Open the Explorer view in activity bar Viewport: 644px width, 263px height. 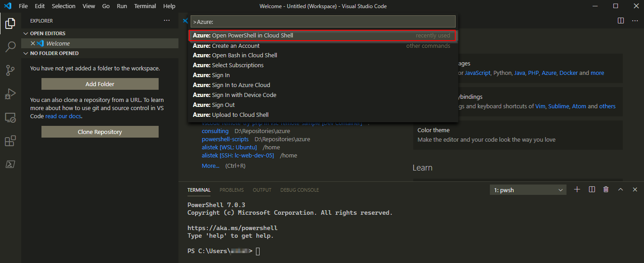coord(10,23)
